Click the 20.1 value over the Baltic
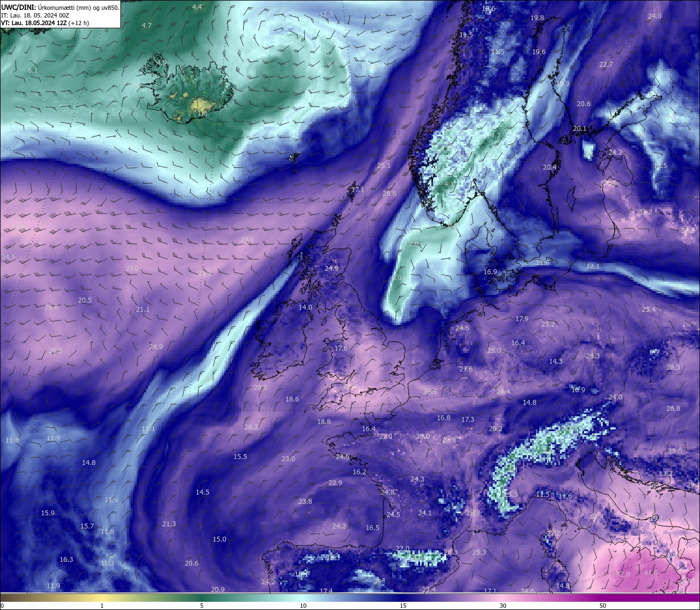The width and height of the screenshot is (700, 610). point(580,129)
